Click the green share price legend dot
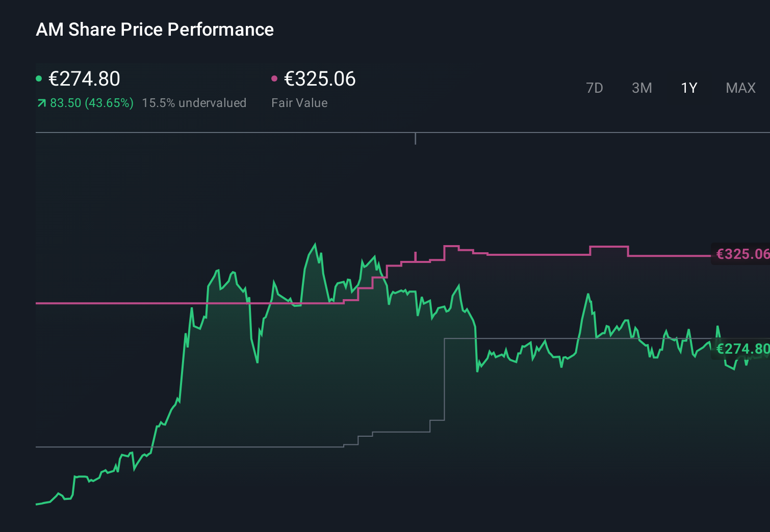The image size is (770, 532). (x=39, y=78)
